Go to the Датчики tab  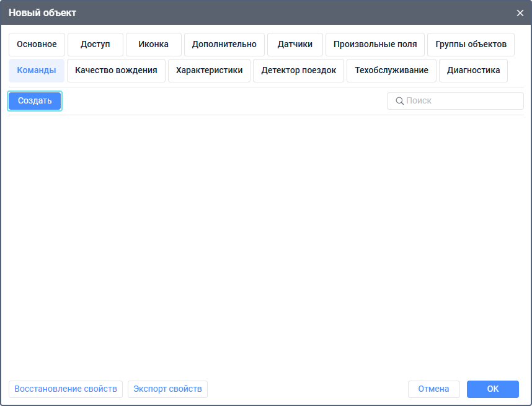(x=295, y=45)
